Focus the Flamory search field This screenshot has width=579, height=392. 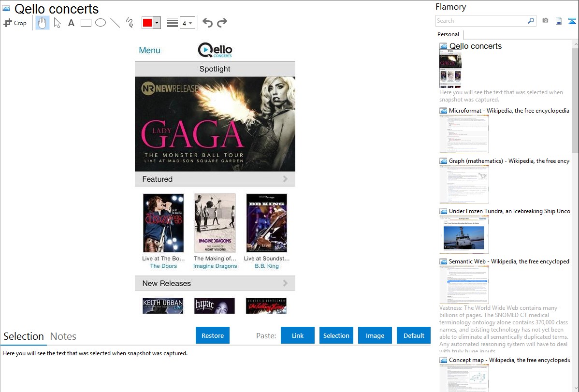point(481,21)
